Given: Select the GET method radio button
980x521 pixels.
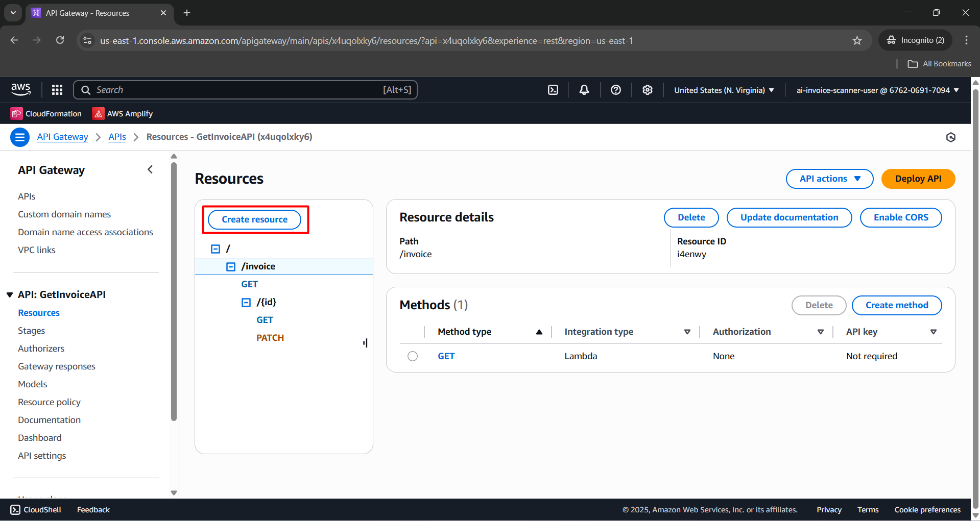Looking at the screenshot, I should pyautogui.click(x=413, y=356).
